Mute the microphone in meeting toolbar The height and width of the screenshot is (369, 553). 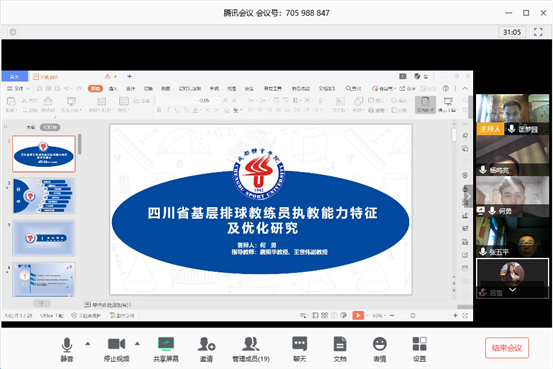tap(67, 349)
